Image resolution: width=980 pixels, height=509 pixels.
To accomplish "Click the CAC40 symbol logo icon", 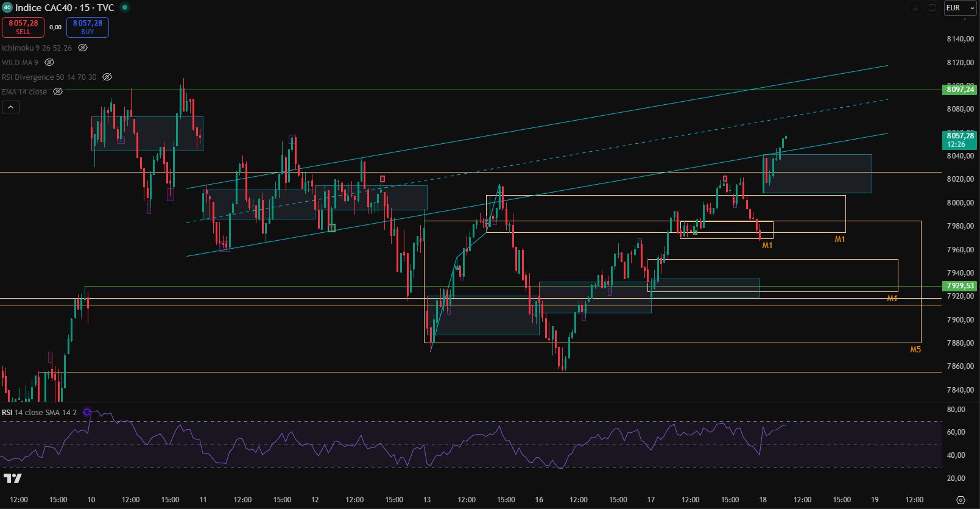I will point(7,7).
